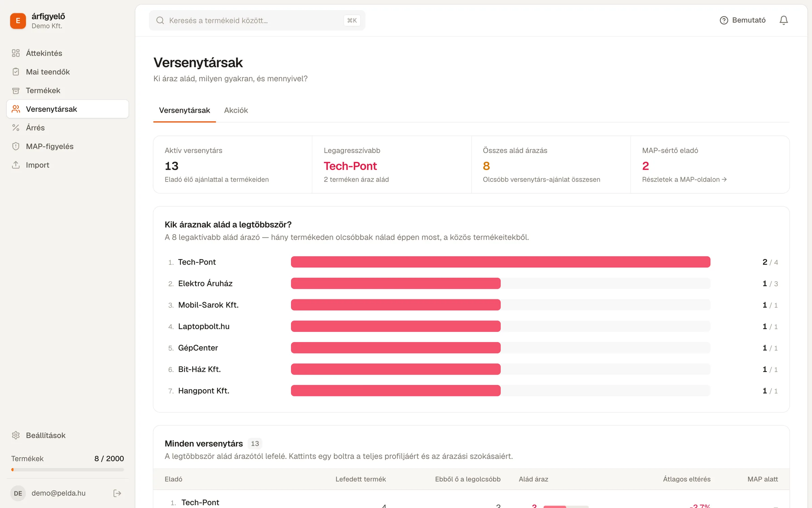This screenshot has width=812, height=508.
Task: Switch to the Akciók tab
Action: tap(236, 110)
